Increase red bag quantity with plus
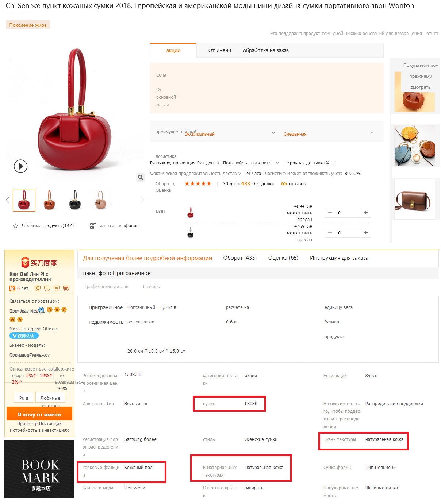 366,213
